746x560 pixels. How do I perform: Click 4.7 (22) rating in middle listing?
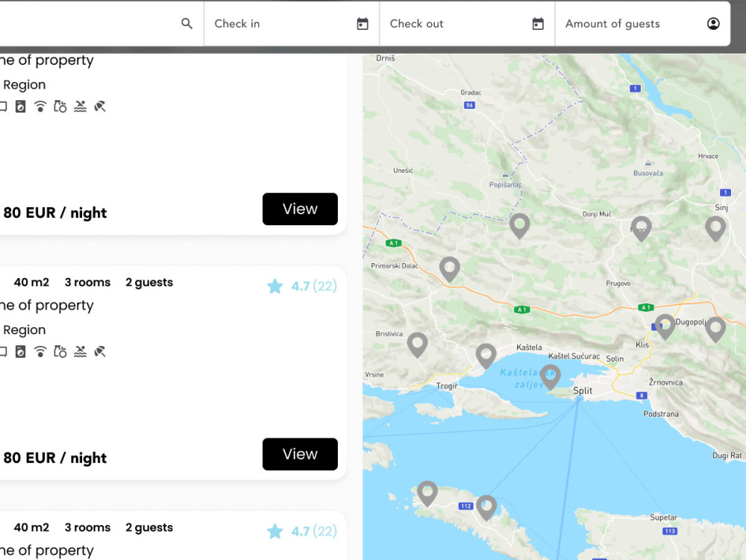click(314, 286)
